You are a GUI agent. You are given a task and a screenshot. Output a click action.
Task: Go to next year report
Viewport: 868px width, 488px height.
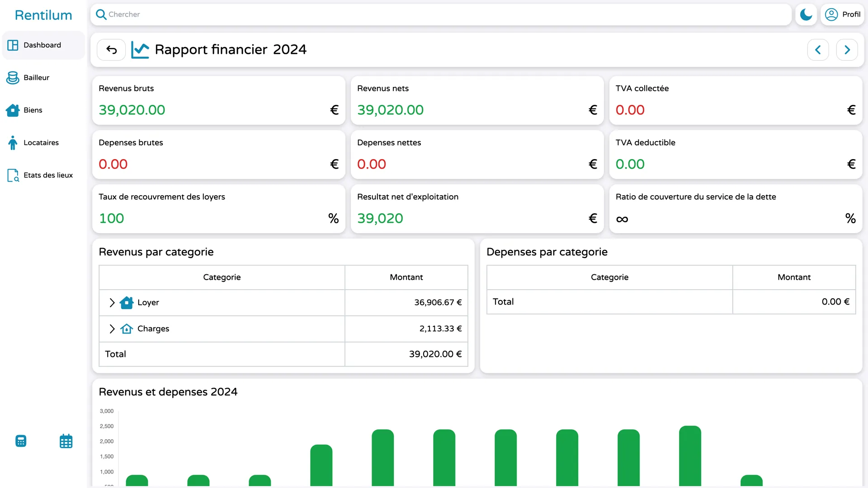pos(847,50)
